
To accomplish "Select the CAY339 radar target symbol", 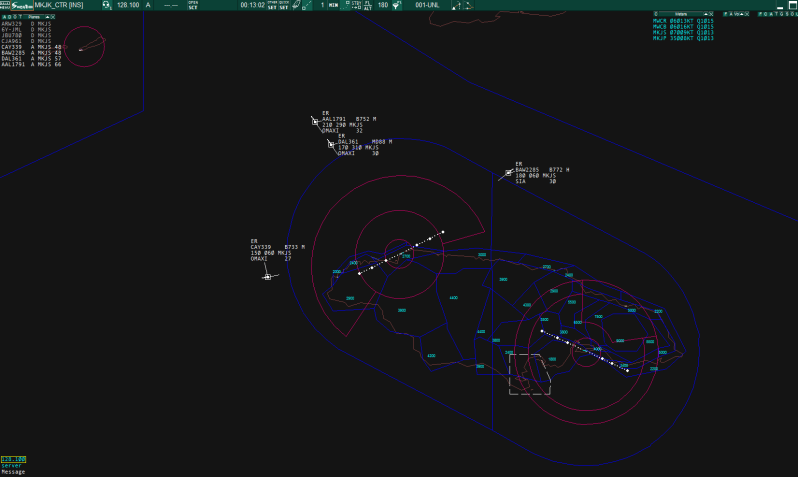I will [267, 276].
